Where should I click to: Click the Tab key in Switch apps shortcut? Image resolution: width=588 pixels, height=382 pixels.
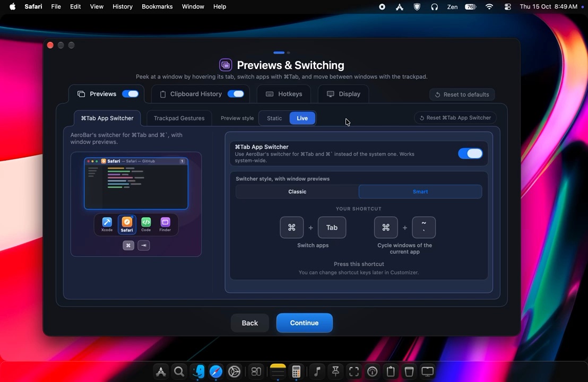point(332,228)
